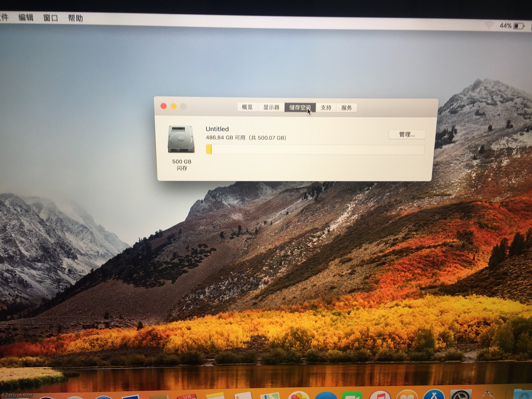Open the 窗口 menu
This screenshot has height=399, width=532.
tap(51, 18)
